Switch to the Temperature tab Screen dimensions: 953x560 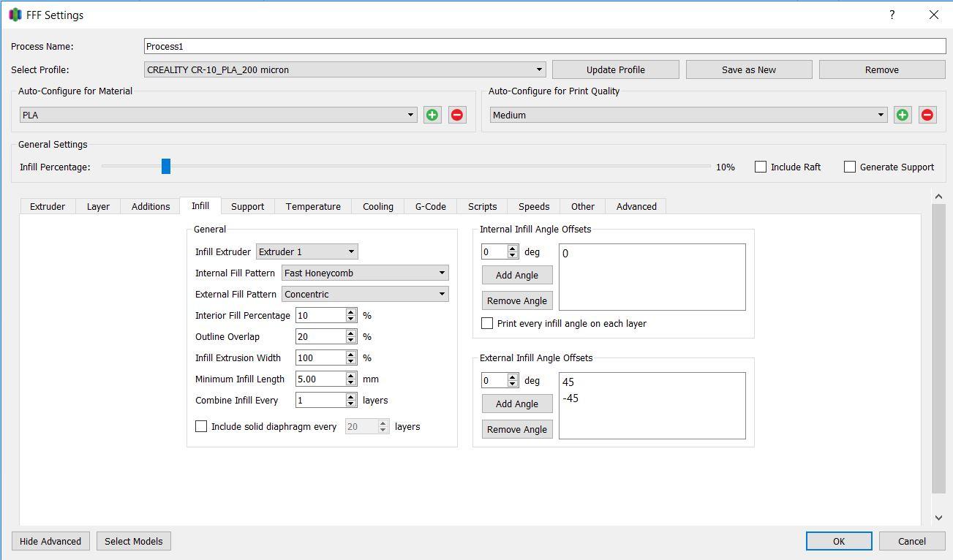(313, 206)
